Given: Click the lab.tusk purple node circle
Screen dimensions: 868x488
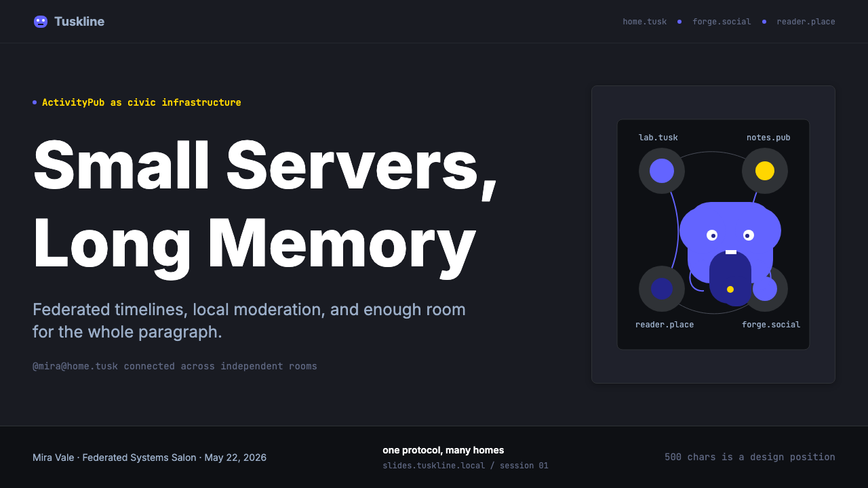Looking at the screenshot, I should coord(662,171).
